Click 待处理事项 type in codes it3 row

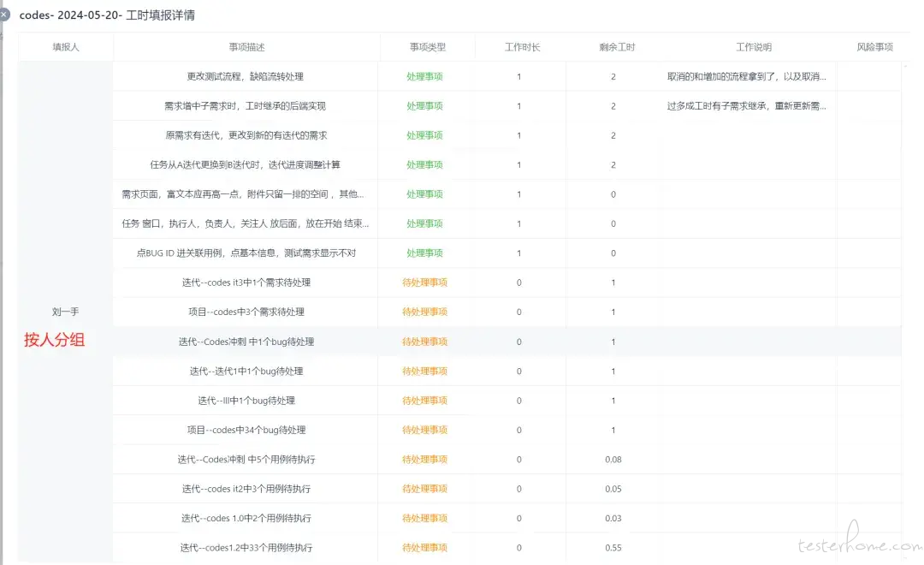424,282
